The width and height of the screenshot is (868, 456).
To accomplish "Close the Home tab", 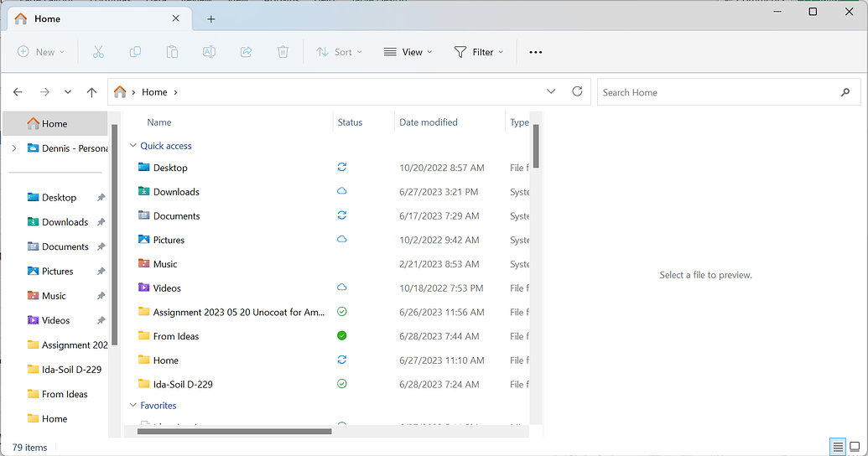I will pos(175,18).
